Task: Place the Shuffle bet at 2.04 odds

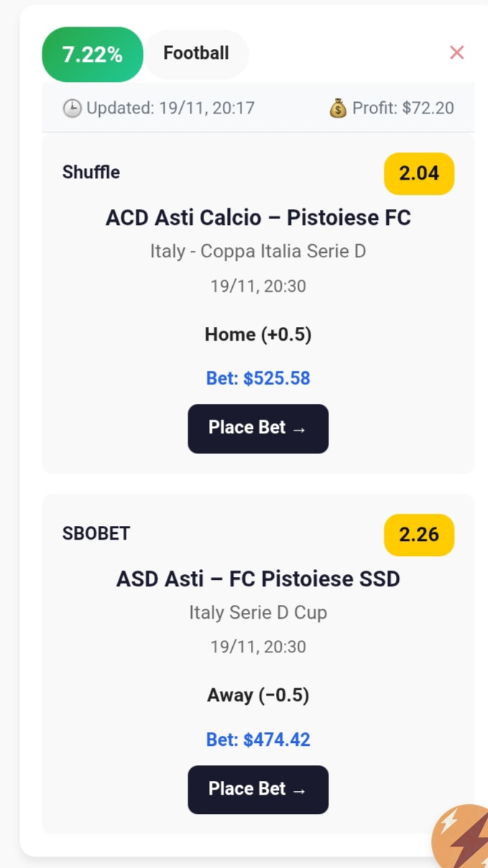Action: 258,428
